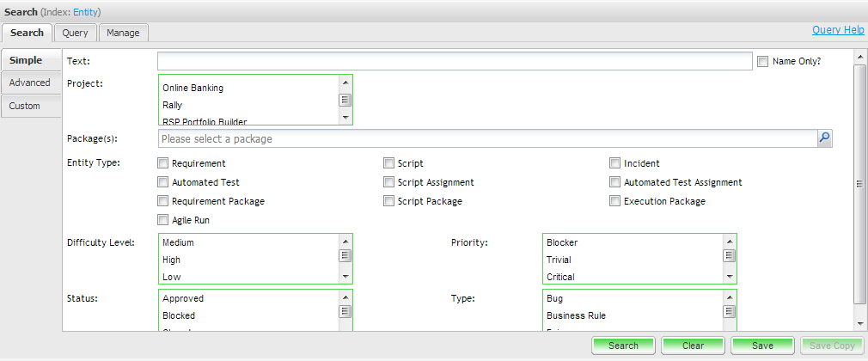Switch to the Query tab
Image resolution: width=868 pixels, height=361 pixels.
point(76,33)
